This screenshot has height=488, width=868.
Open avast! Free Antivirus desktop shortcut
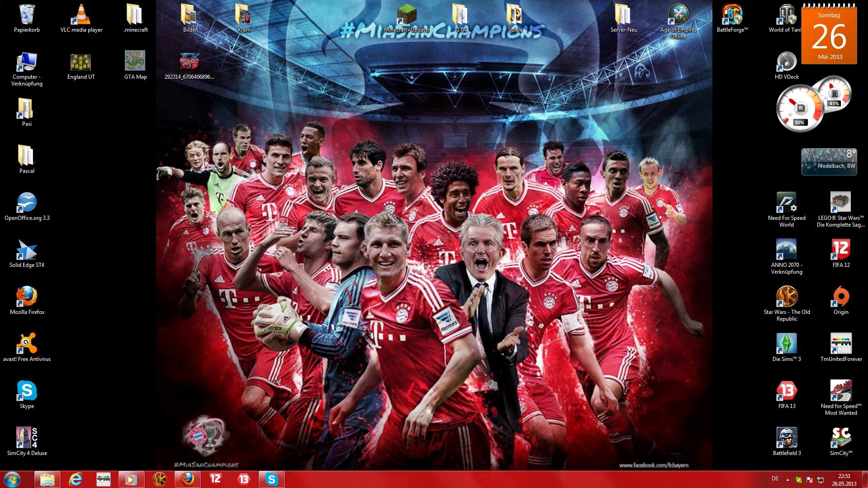(27, 344)
